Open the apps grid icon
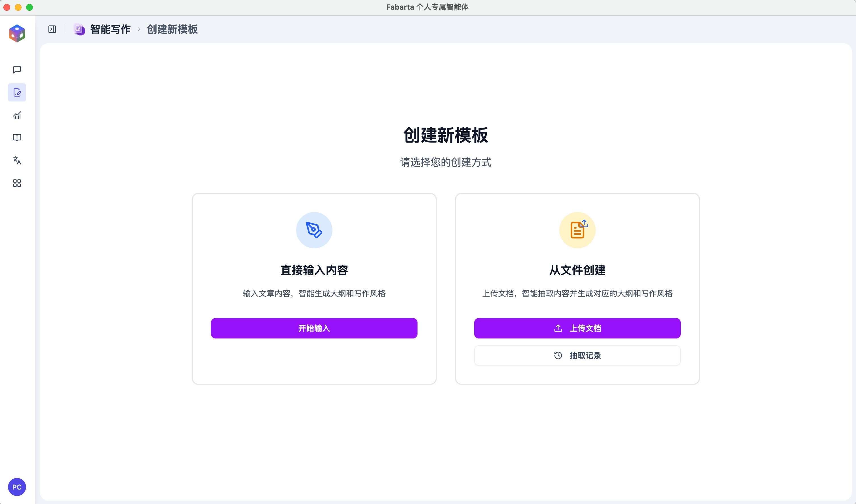Screen dimensions: 856x504 pos(17,183)
